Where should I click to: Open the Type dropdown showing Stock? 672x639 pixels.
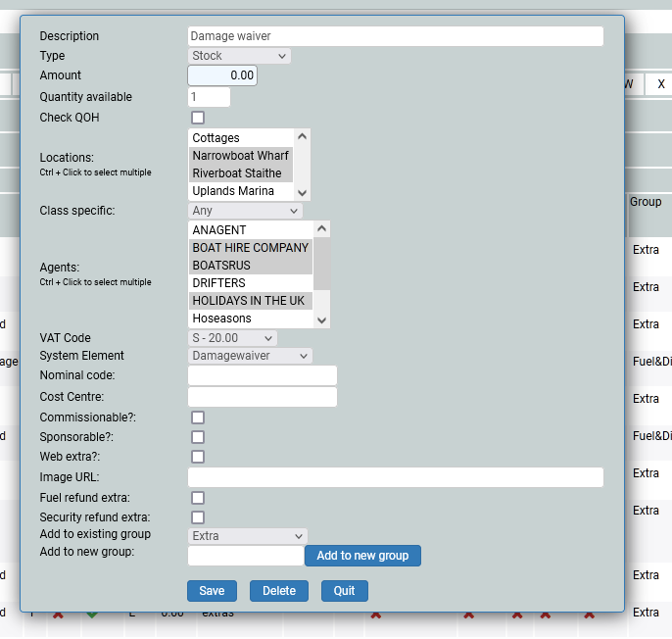(239, 56)
